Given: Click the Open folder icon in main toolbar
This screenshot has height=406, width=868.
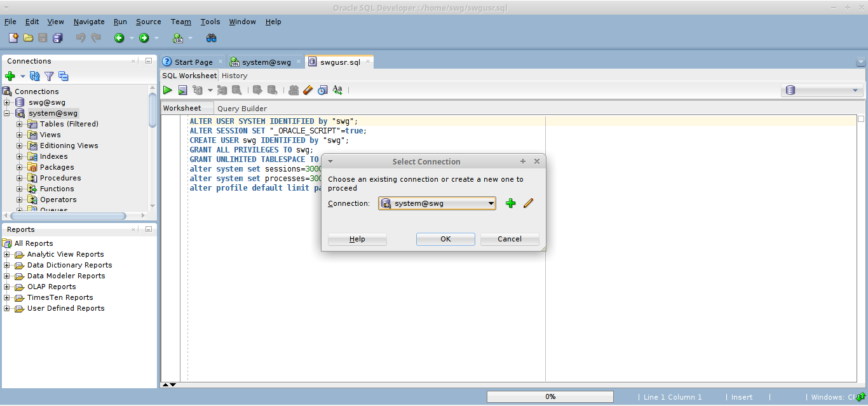Looking at the screenshot, I should pyautogui.click(x=28, y=38).
